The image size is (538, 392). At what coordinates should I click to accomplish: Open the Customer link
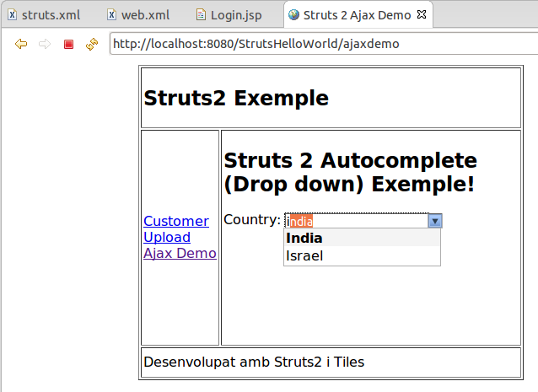176,221
